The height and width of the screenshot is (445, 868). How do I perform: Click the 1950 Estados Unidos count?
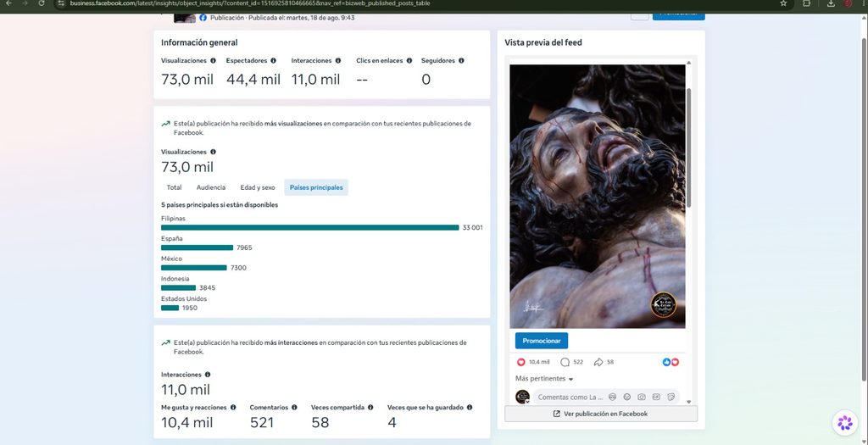190,308
